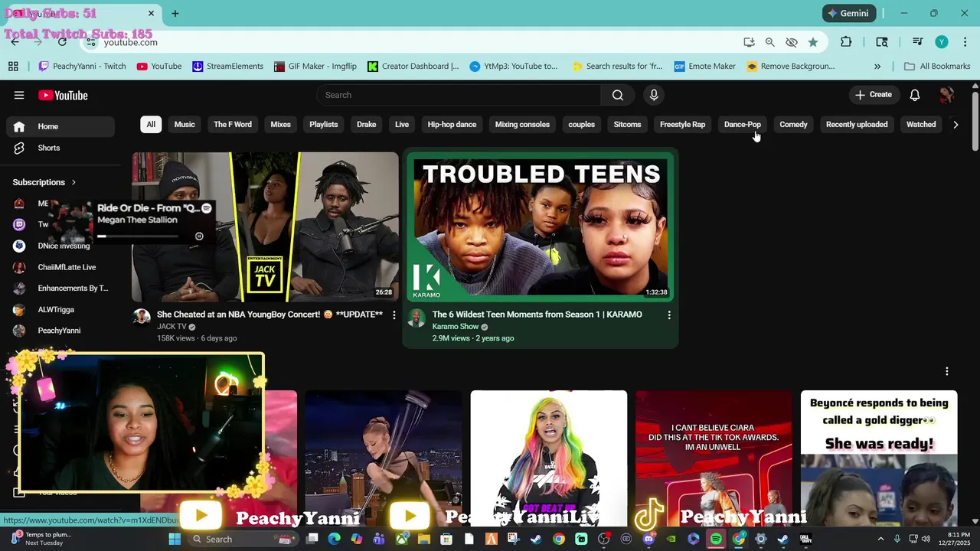
Task: Select the Playlists filter chip
Action: [x=324, y=124]
